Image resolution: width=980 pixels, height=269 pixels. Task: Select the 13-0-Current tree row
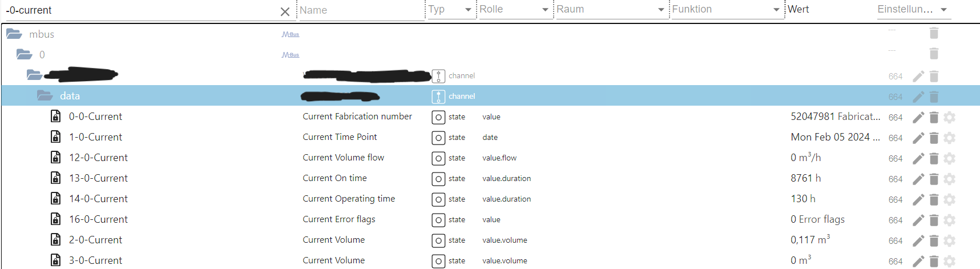(490, 178)
